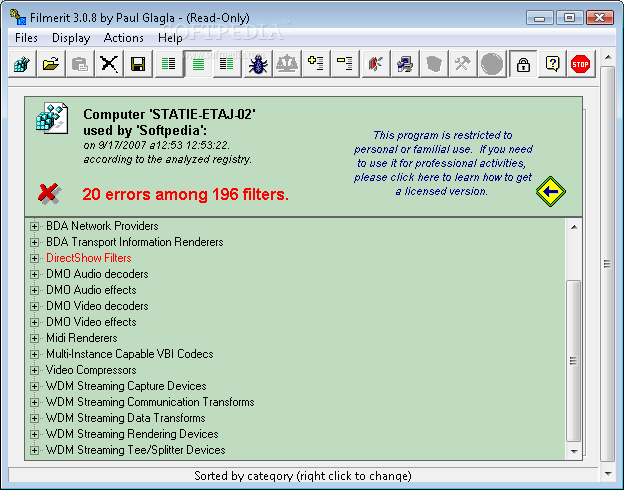This screenshot has height=490, width=624.
Task: Open help via the question mark icon
Action: click(x=552, y=64)
